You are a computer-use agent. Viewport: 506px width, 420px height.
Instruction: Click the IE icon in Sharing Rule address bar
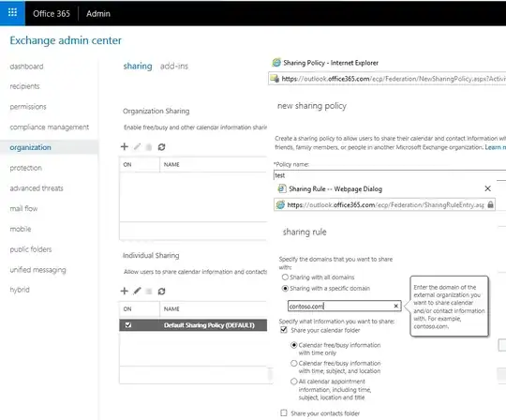[280, 204]
